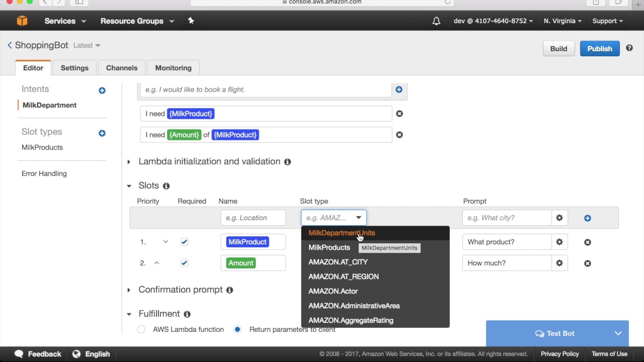Screen dimensions: 644x362
Task: Click the pin shortcut icon in navbar
Action: click(x=191, y=21)
